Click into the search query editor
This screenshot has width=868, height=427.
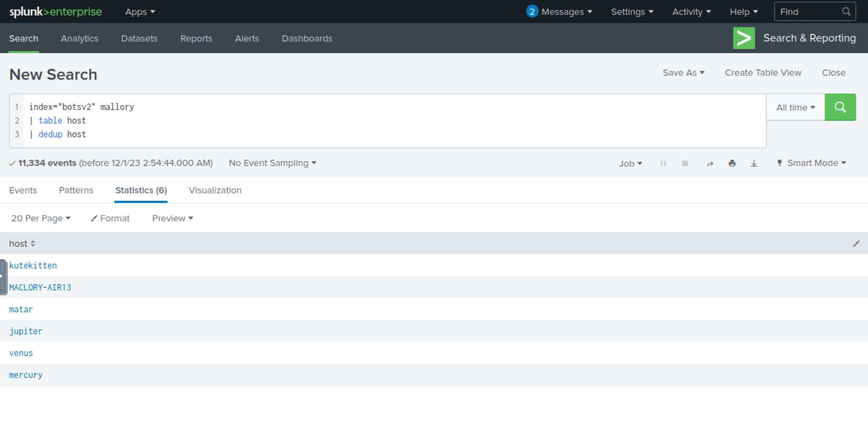pos(394,121)
